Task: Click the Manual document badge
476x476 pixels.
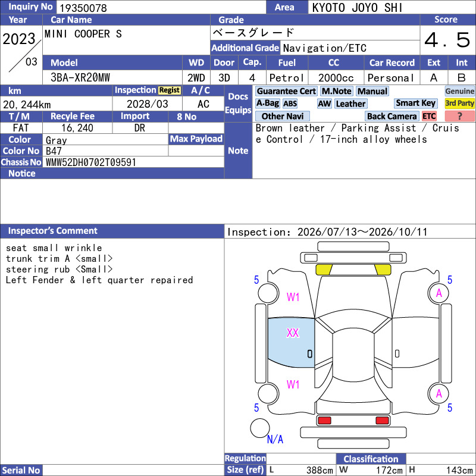Action: pyautogui.click(x=372, y=91)
